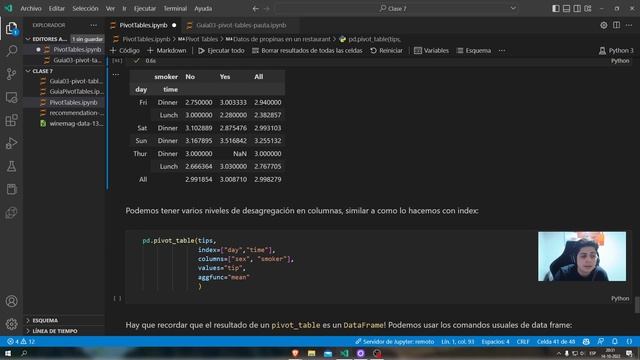Viewport: 640px width, 360px height.
Task: Add a new Markdown cell
Action: [167, 51]
